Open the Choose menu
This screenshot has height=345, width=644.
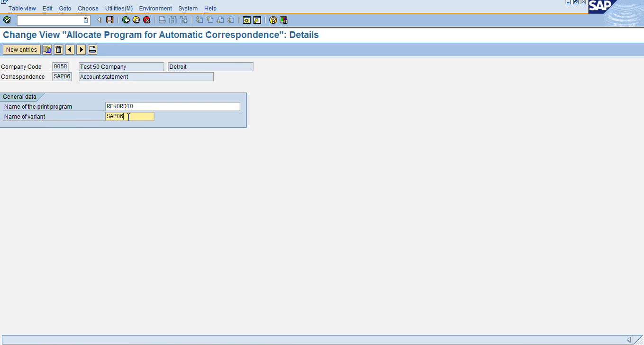click(88, 9)
